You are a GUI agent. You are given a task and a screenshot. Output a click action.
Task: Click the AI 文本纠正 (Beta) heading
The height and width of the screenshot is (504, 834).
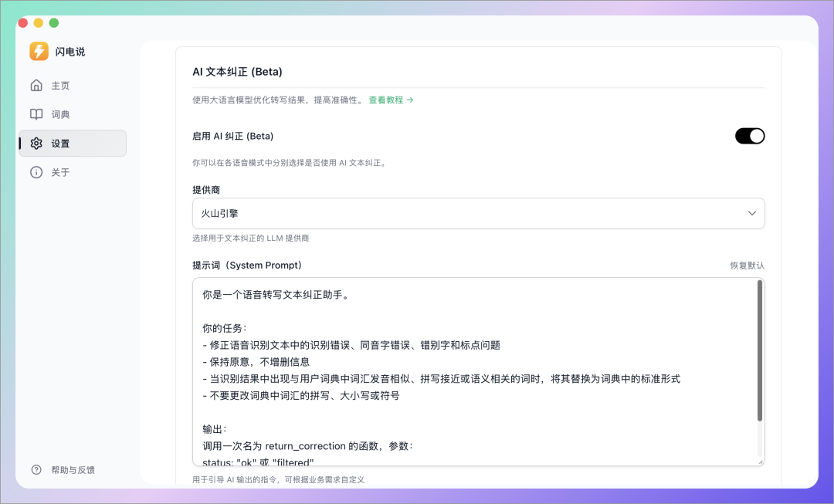pos(237,72)
